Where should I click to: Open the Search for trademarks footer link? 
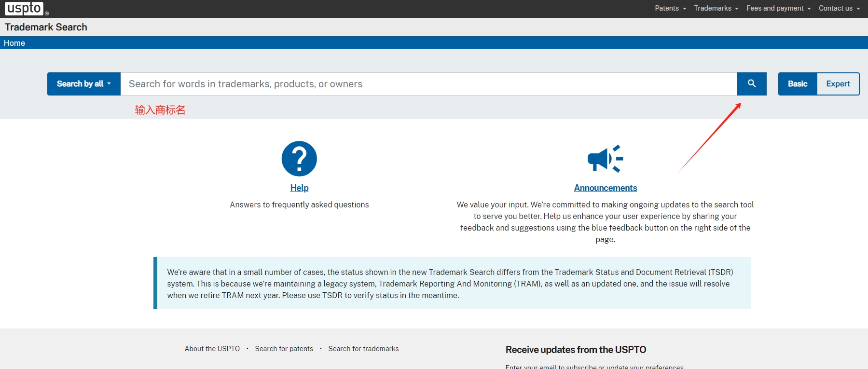point(363,349)
